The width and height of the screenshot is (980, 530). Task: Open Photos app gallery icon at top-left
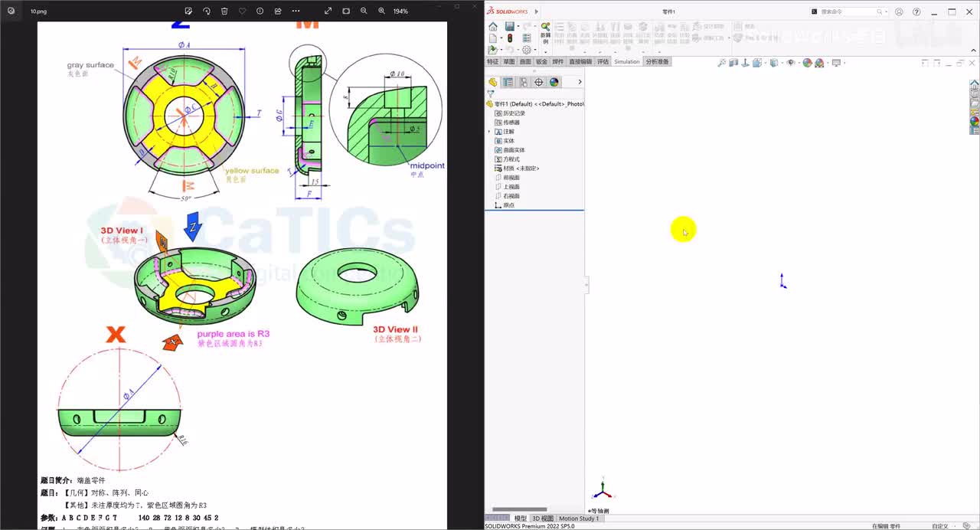tap(11, 11)
